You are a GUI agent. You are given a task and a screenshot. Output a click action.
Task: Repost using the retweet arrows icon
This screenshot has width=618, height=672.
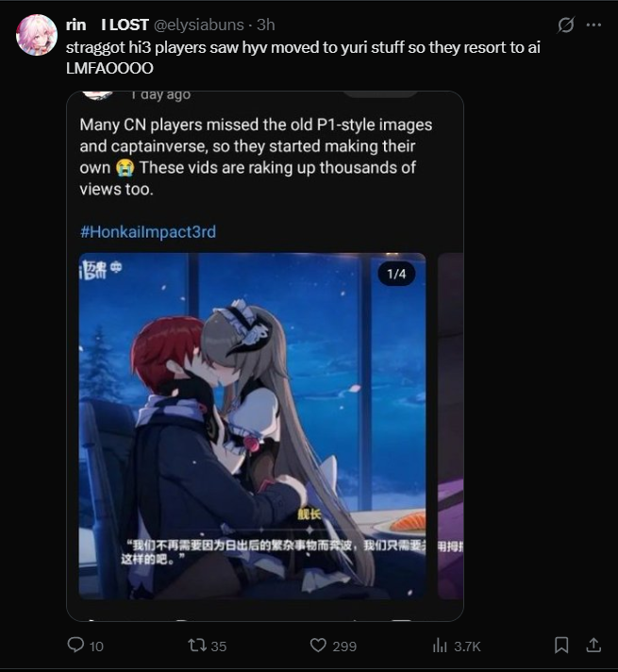point(197,645)
